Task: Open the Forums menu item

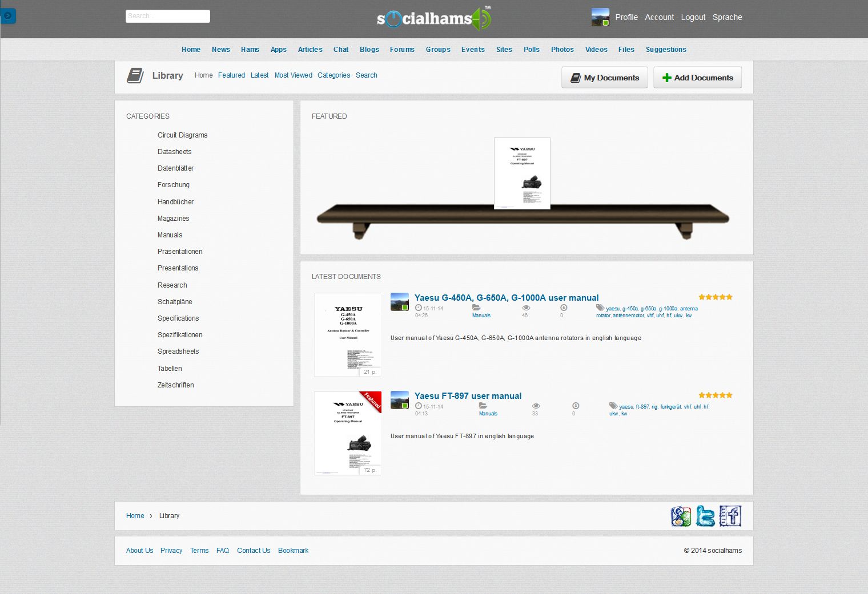Action: 402,50
